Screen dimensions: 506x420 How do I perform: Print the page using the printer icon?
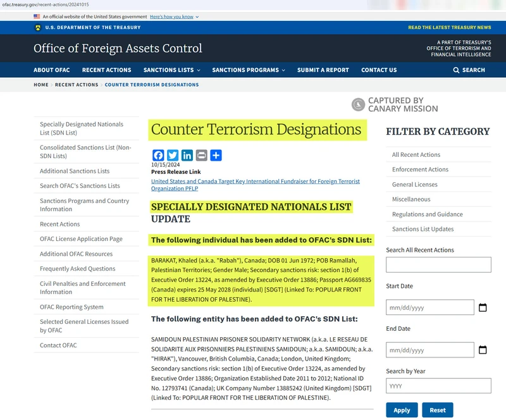201,156
